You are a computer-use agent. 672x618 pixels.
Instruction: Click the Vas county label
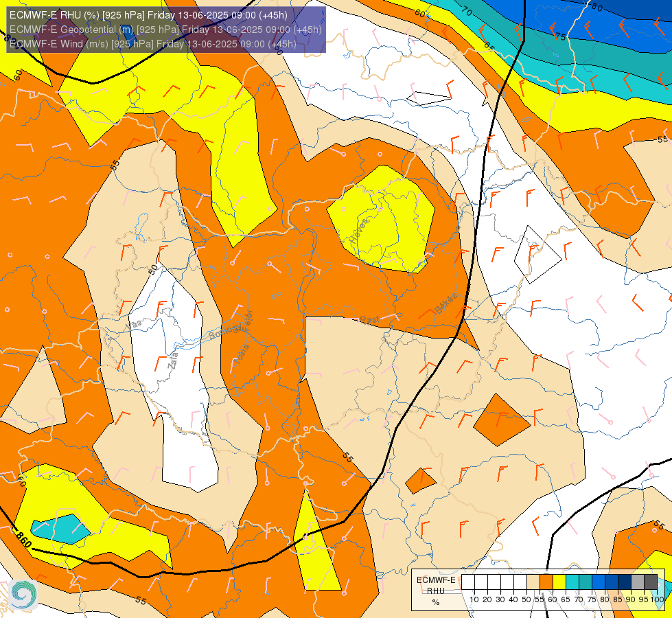pyautogui.click(x=134, y=325)
